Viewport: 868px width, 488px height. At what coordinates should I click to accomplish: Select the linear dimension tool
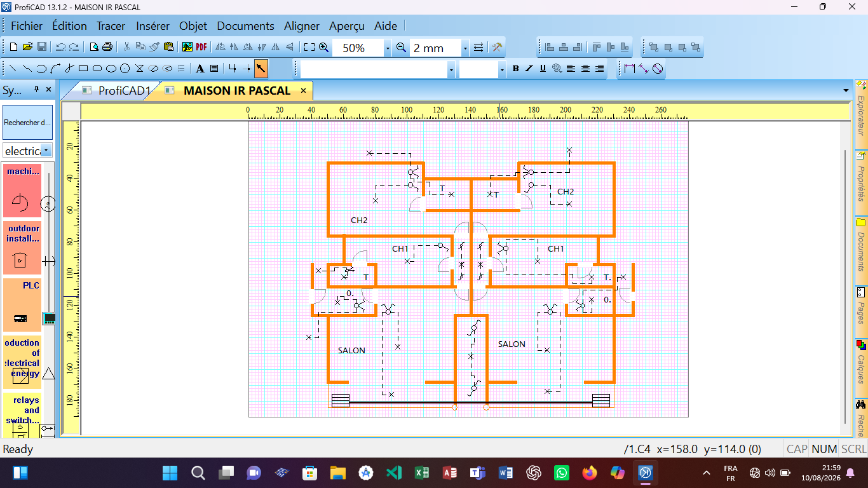pyautogui.click(x=630, y=69)
